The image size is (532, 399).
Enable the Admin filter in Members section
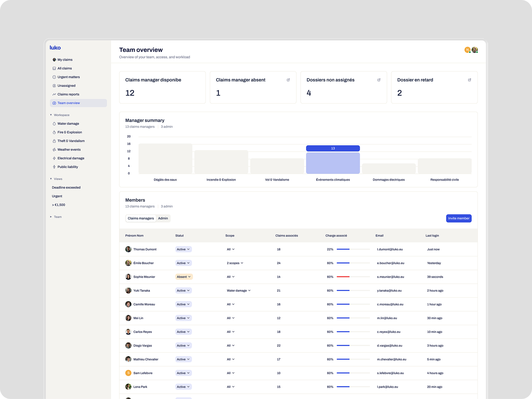pos(163,218)
